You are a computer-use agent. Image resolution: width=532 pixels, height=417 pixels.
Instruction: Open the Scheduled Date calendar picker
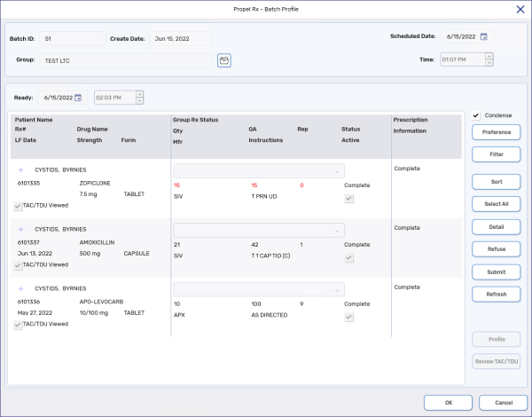tap(484, 36)
